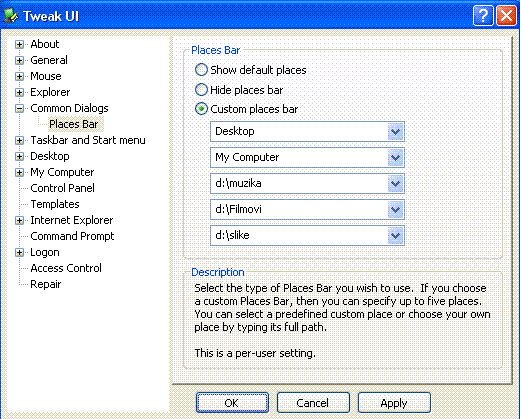Click the Tweak UI title bar icon
521x419 pixels.
click(11, 16)
